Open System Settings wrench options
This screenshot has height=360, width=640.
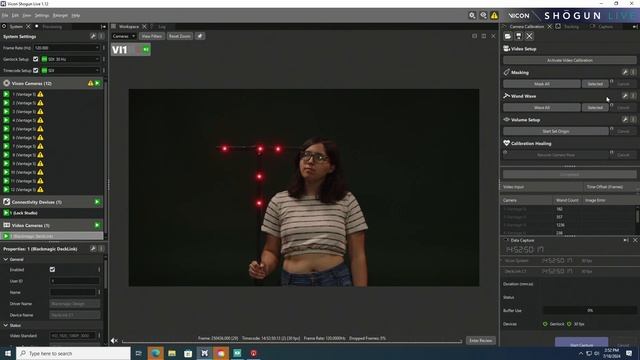point(93,36)
